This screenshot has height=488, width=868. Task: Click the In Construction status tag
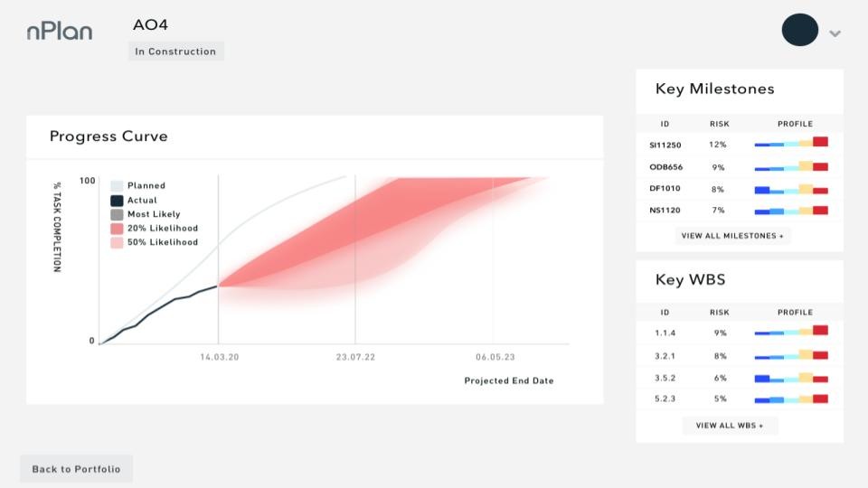coord(176,52)
